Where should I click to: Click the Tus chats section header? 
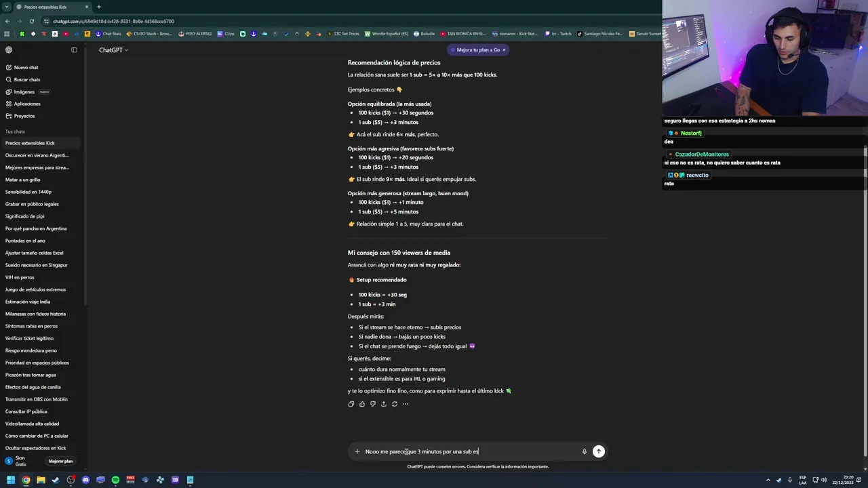(x=15, y=131)
